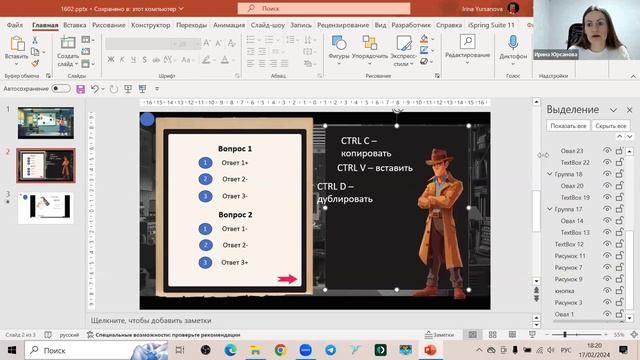Open the Выделение pane options chevron

pyautogui.click(x=613, y=110)
